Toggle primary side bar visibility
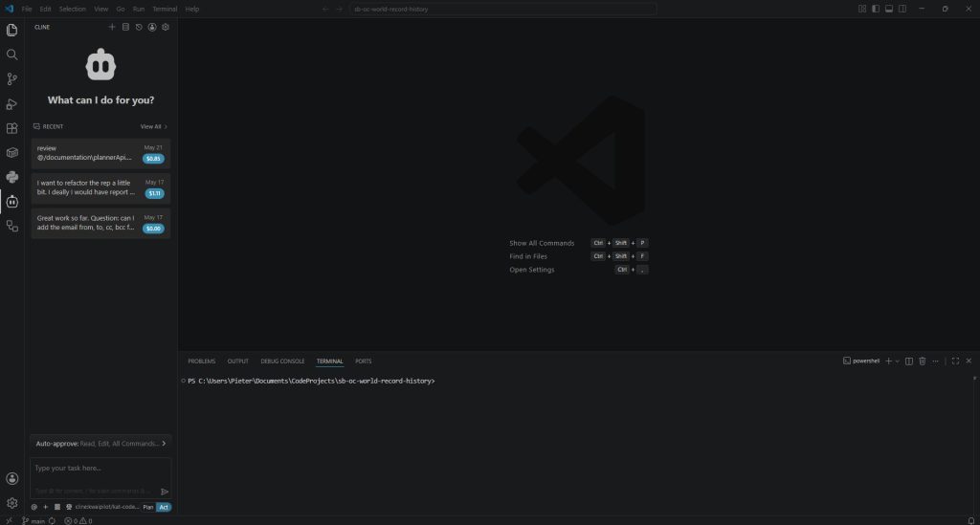 coord(876,9)
